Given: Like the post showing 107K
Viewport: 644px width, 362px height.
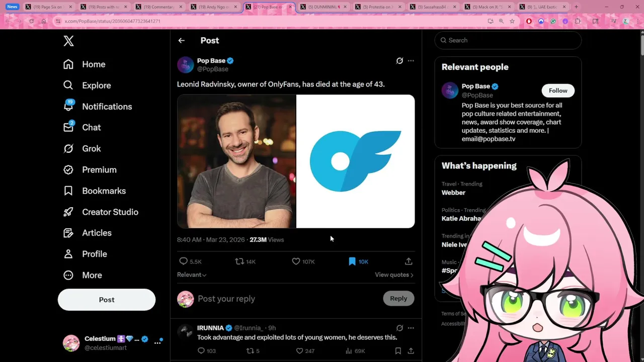Looking at the screenshot, I should tap(296, 261).
